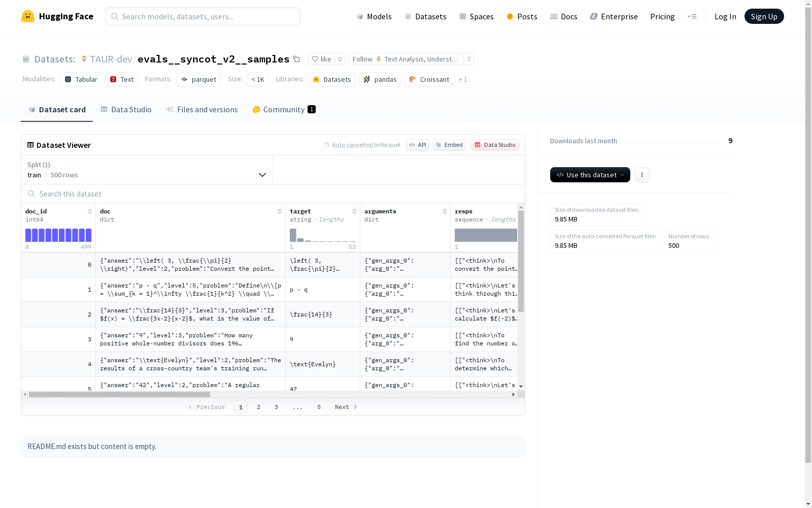This screenshot has width=812, height=508.
Task: Click the search magnifier in the top bar
Action: tap(115, 16)
